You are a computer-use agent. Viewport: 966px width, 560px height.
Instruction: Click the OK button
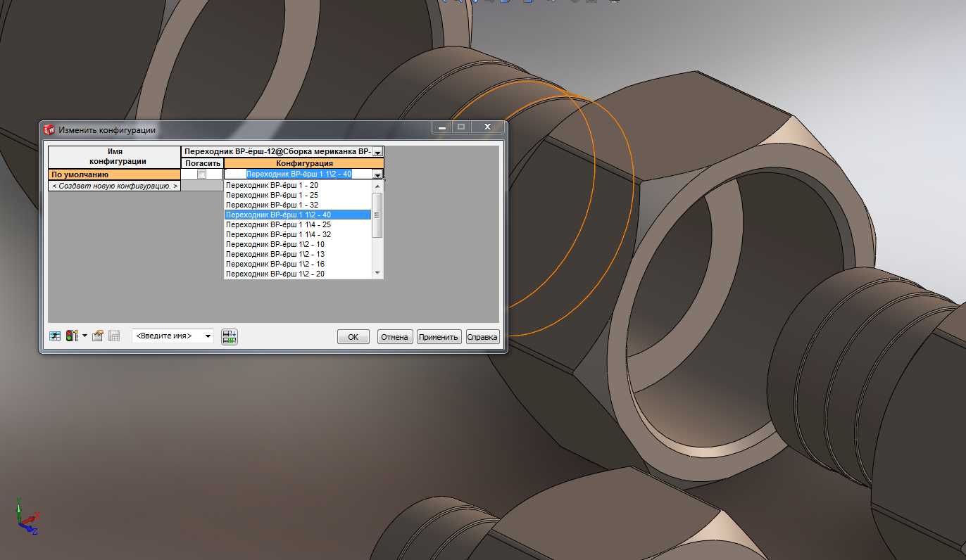click(x=353, y=337)
